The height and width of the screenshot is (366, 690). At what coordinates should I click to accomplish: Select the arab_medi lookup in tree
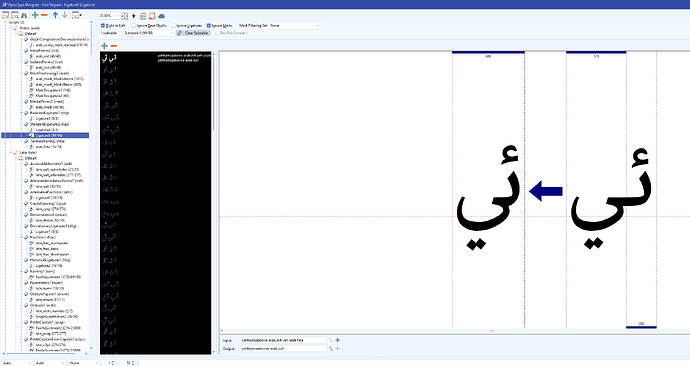[x=50, y=107]
